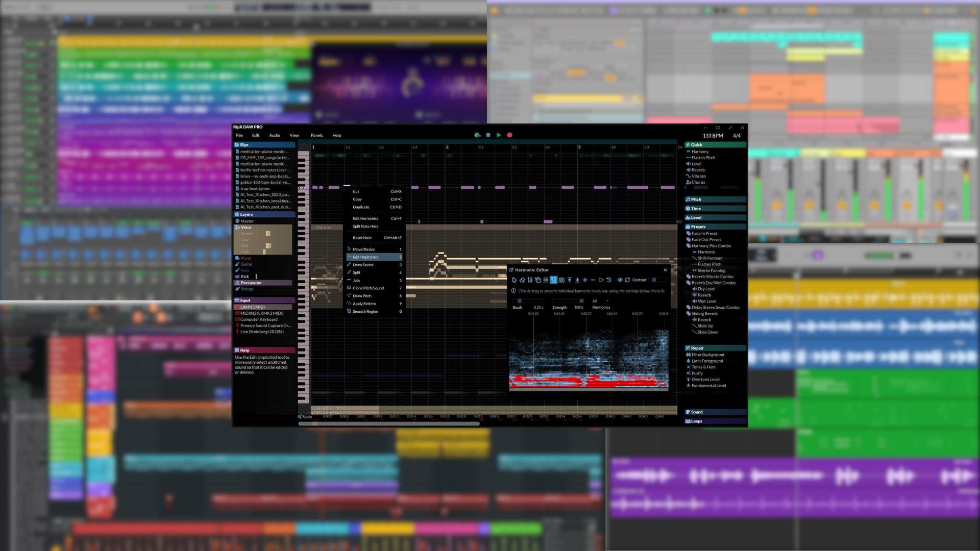
Task: Toggle the Scale option at bottom left
Action: [x=305, y=417]
